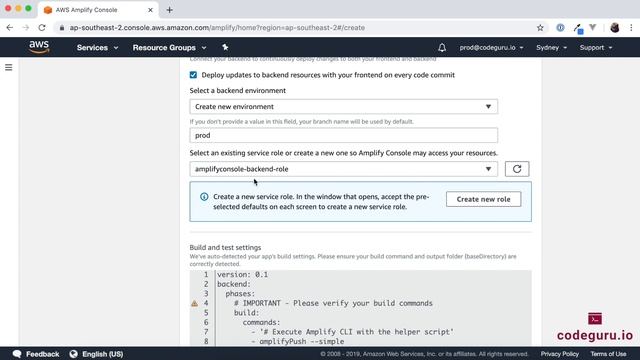Click the pin shortcuts icon in navbar
640x360 pixels.
tap(225, 47)
